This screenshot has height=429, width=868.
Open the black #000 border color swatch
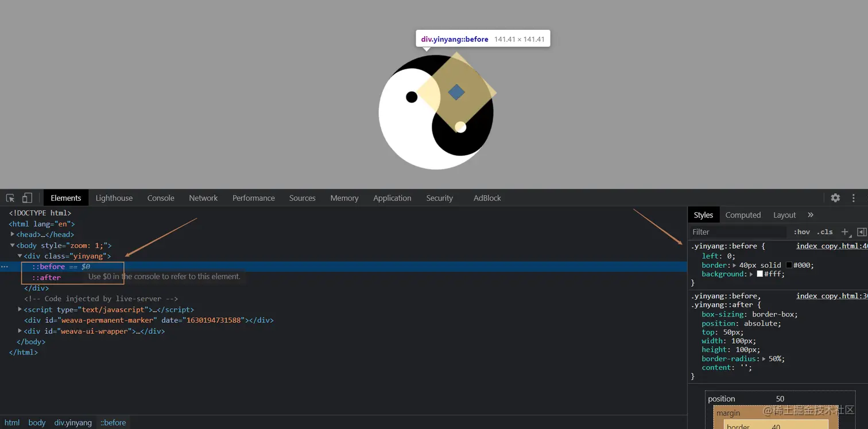pyautogui.click(x=789, y=265)
